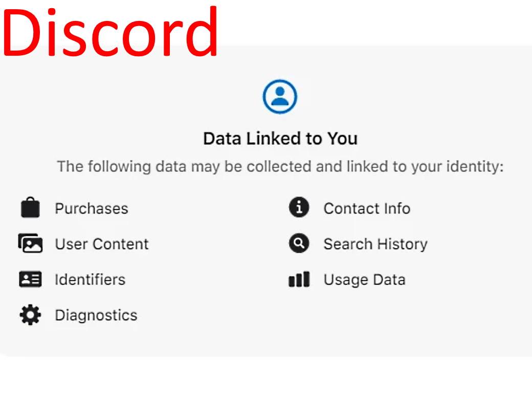532x399 pixels.
Task: Select the Search History label
Action: tap(375, 244)
